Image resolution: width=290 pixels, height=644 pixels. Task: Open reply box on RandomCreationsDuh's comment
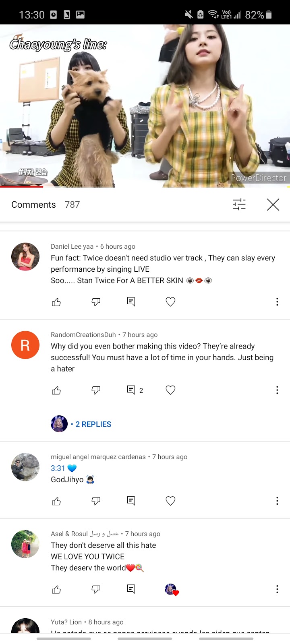click(x=131, y=390)
